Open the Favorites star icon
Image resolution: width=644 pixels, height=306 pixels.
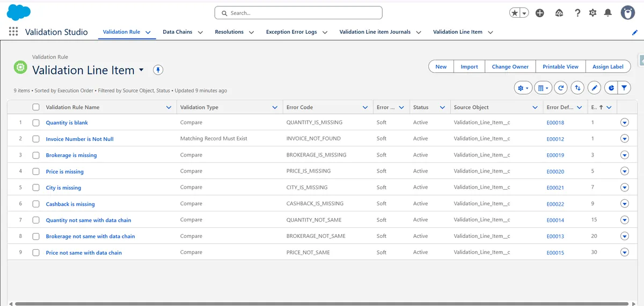(515, 13)
